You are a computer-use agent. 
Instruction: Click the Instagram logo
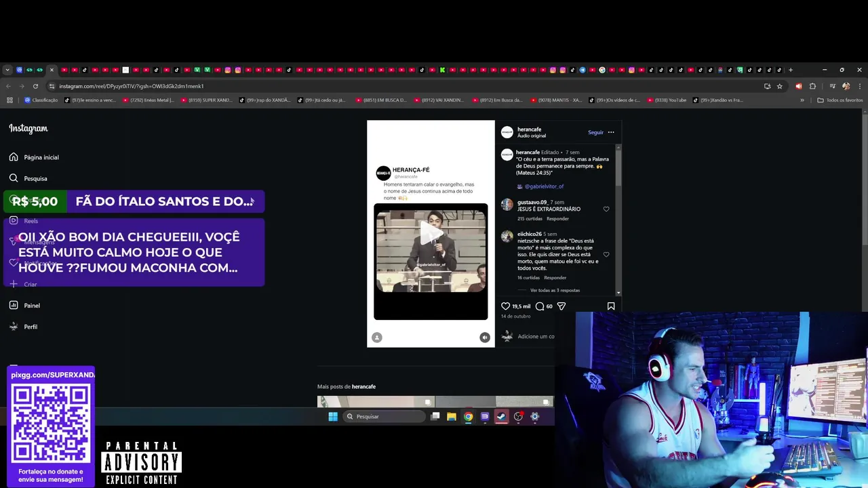(x=28, y=128)
